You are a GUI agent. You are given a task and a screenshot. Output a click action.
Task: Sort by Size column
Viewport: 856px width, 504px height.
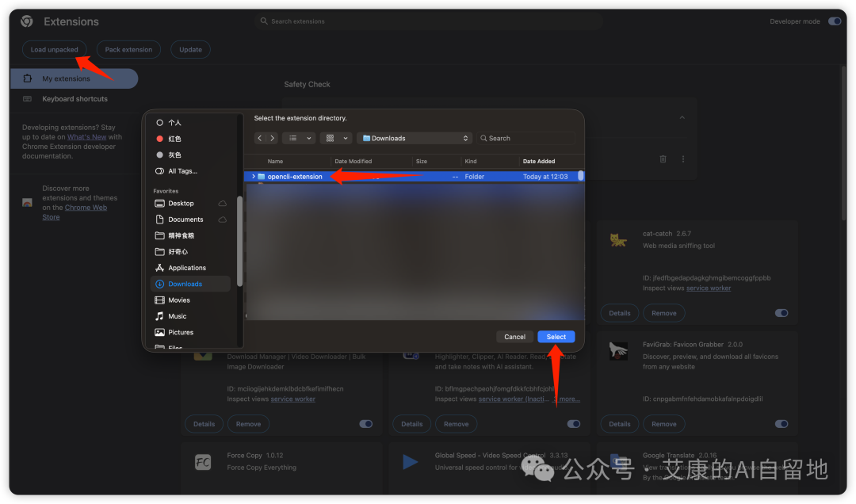point(422,161)
